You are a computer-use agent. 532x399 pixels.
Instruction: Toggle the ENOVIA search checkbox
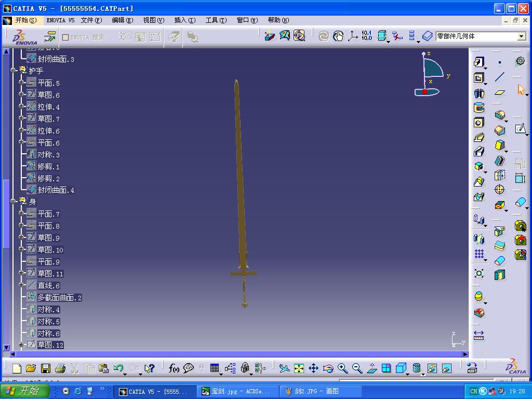coord(66,37)
